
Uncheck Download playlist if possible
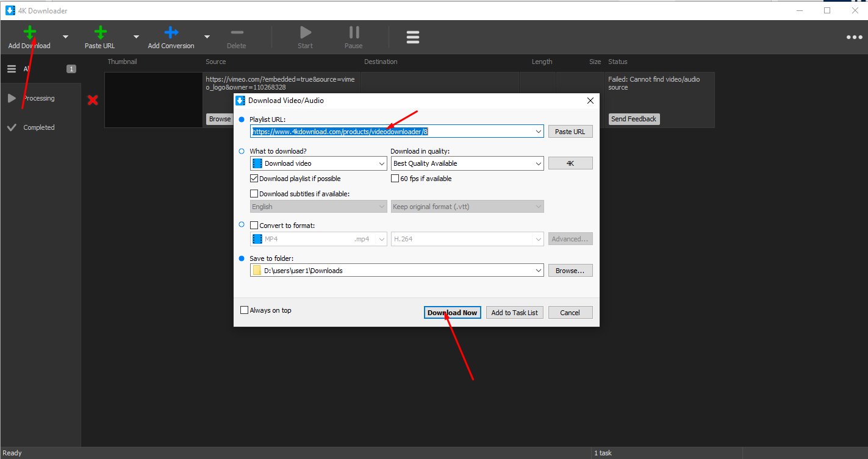tap(254, 179)
